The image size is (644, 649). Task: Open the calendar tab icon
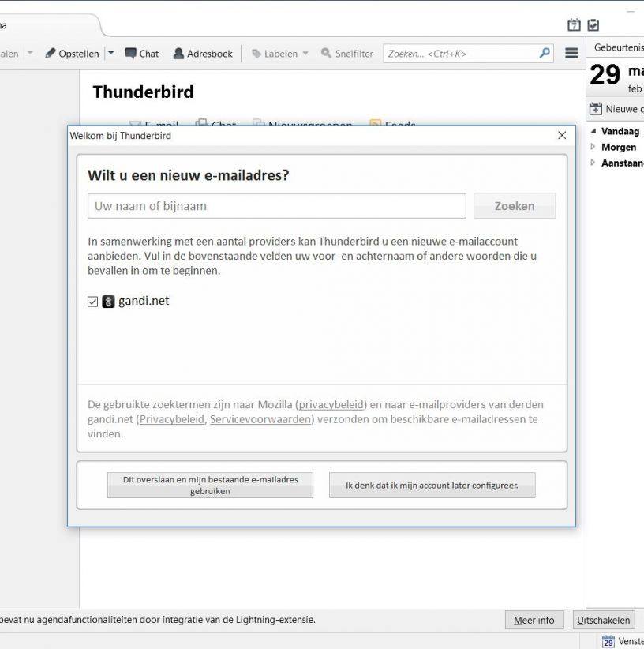click(574, 24)
